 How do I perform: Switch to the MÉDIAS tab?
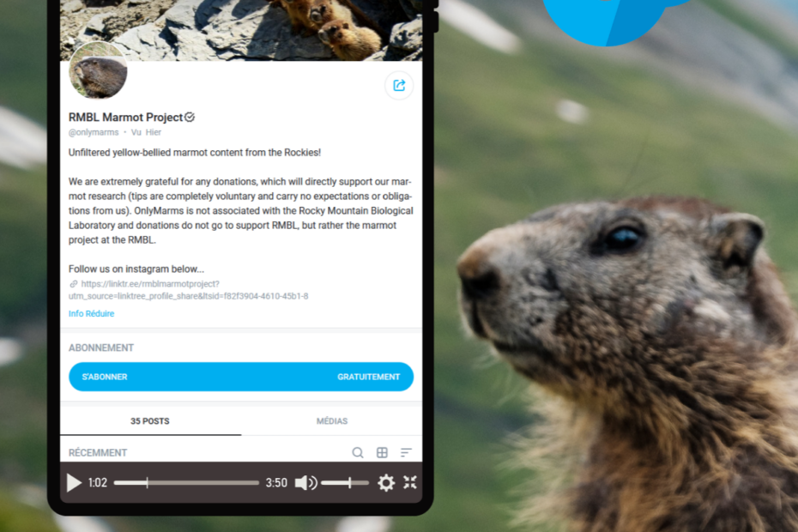point(332,421)
